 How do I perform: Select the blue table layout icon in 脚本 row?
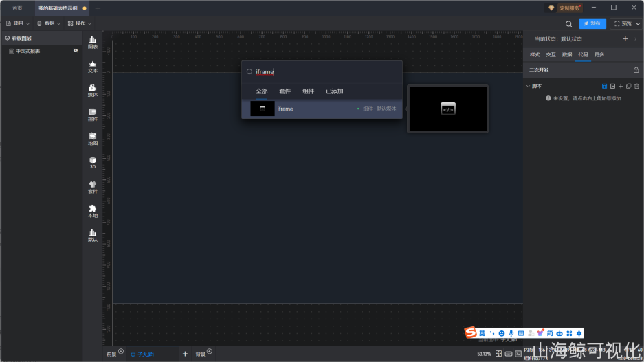(x=604, y=86)
